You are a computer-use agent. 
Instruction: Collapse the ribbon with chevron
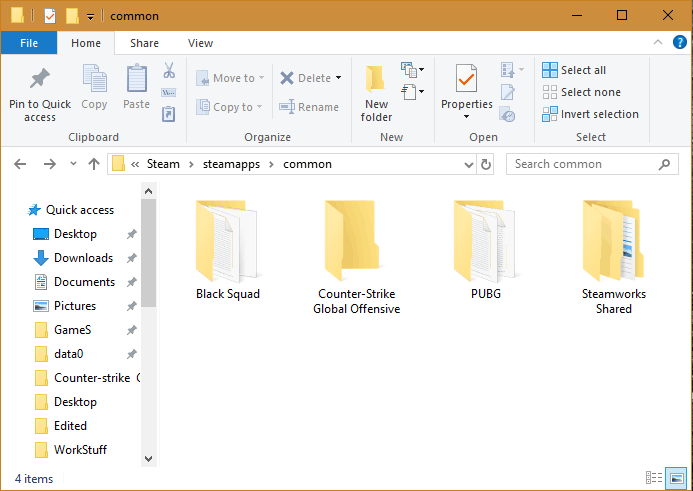pos(658,42)
